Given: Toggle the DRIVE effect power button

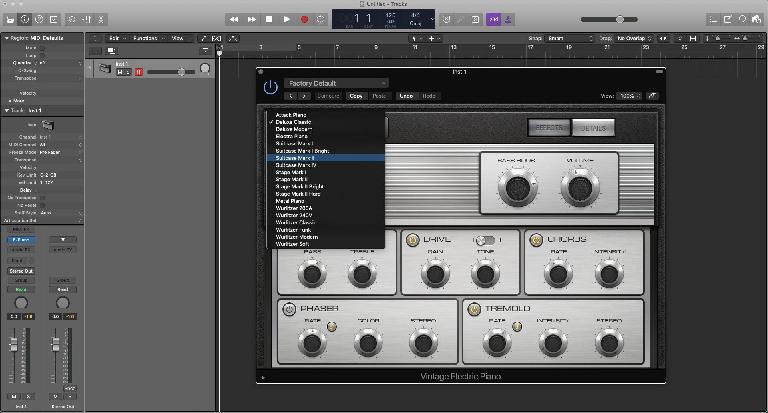Looking at the screenshot, I should pyautogui.click(x=412, y=240).
